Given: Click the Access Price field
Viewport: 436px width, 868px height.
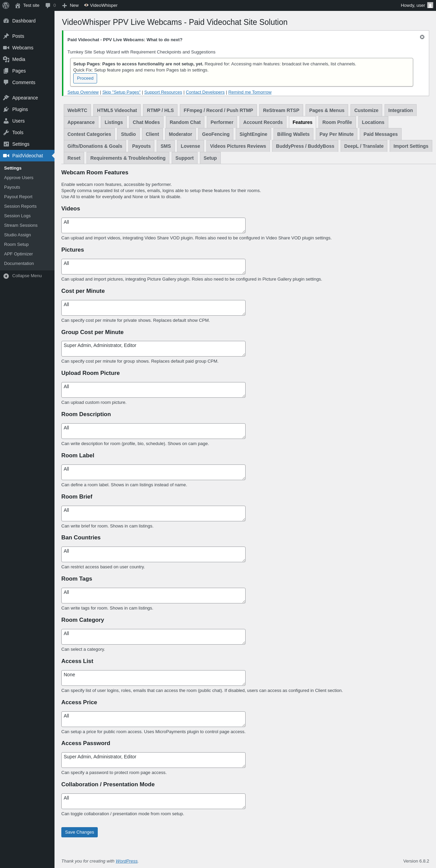Looking at the screenshot, I should tap(153, 719).
